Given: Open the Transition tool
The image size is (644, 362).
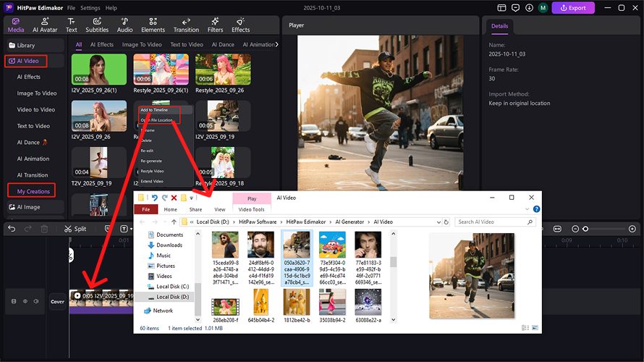Looking at the screenshot, I should pyautogui.click(x=186, y=25).
